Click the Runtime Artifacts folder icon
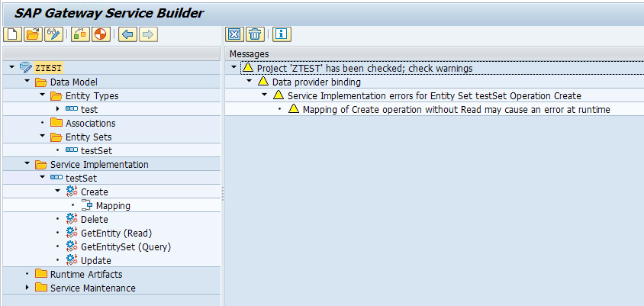Image resolution: width=644 pixels, height=306 pixels. click(41, 274)
